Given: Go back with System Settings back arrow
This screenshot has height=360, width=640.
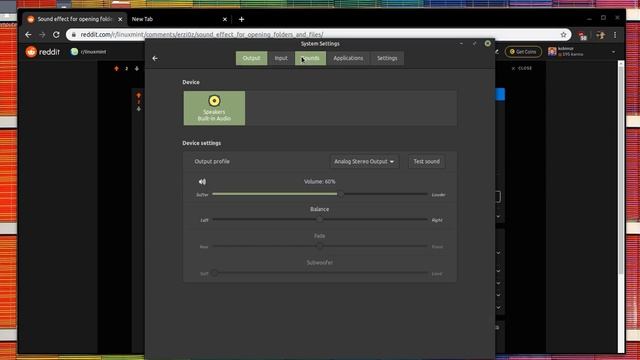Looking at the screenshot, I should pyautogui.click(x=155, y=58).
